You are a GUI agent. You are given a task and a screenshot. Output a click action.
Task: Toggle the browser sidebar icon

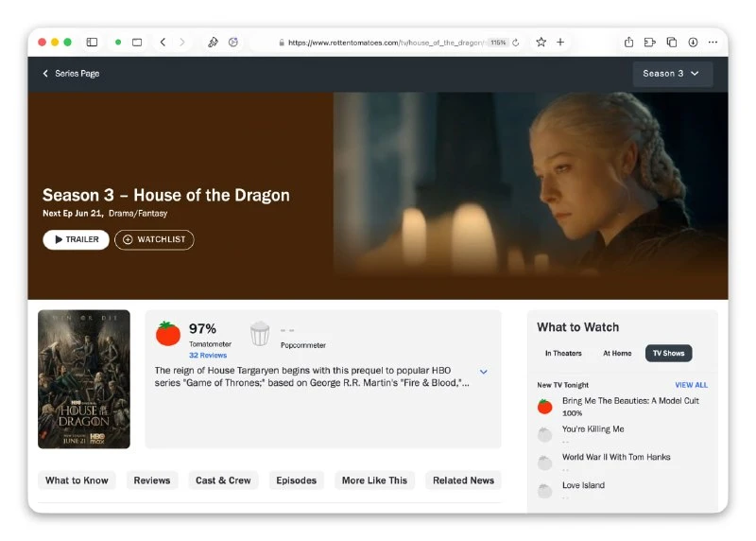pyautogui.click(x=92, y=42)
